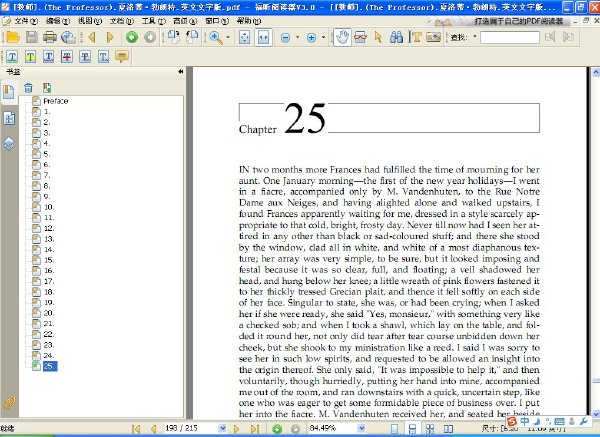Viewport: 600px width, 437px height.
Task: Click the email globe icon in toolbar
Action: (68, 37)
